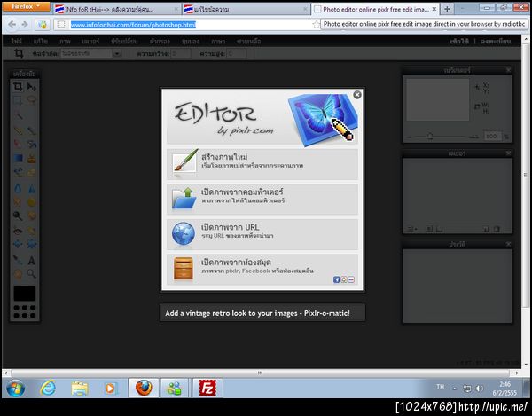Select the Zoom magnifier tool

pos(32,273)
